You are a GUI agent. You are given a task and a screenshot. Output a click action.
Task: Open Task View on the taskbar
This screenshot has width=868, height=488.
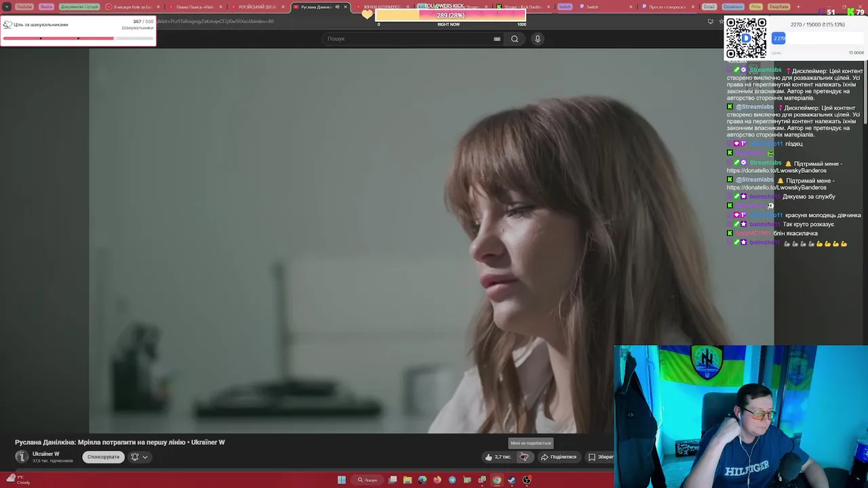pos(393,480)
